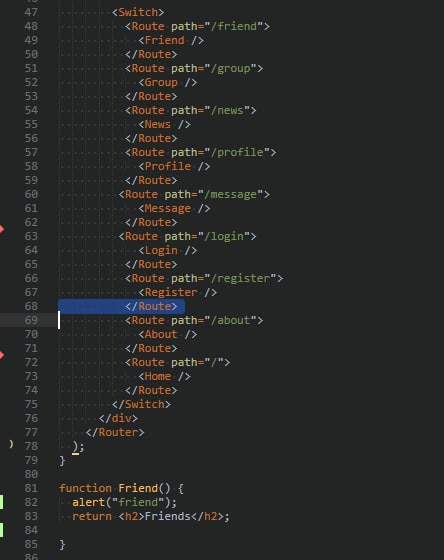Click the closing brace on line 79
The image size is (444, 560).
62,460
